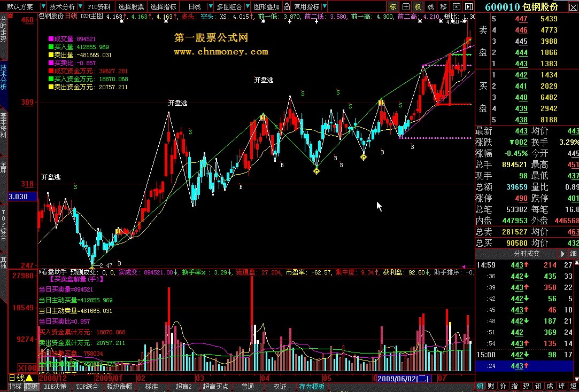579x392 pixels.
Task: Toggle the lock icon beside 图形叠加
Action: point(287,6)
